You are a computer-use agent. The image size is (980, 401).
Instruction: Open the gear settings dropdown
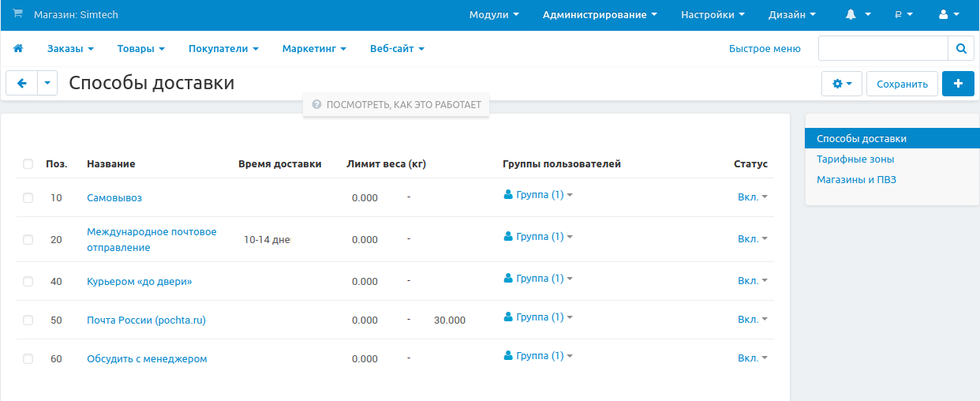(842, 84)
